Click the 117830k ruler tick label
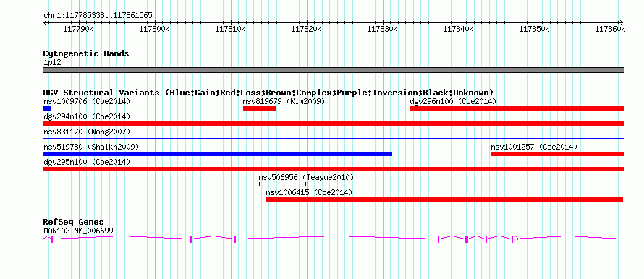Image resolution: width=644 pixels, height=279 pixels. click(x=382, y=29)
